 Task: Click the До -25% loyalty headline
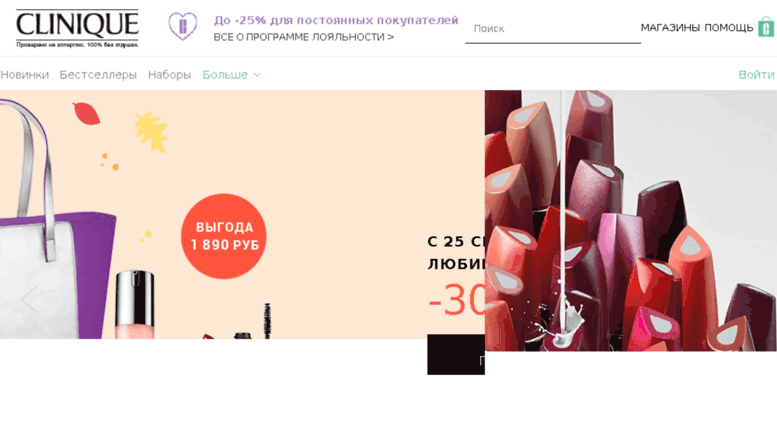click(x=336, y=20)
